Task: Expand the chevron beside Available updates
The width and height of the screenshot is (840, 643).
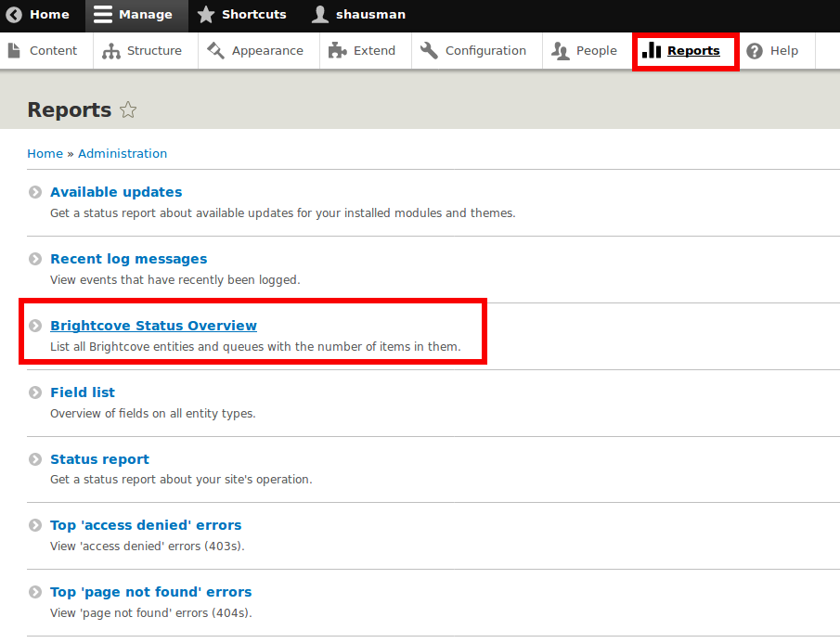Action: 34,191
